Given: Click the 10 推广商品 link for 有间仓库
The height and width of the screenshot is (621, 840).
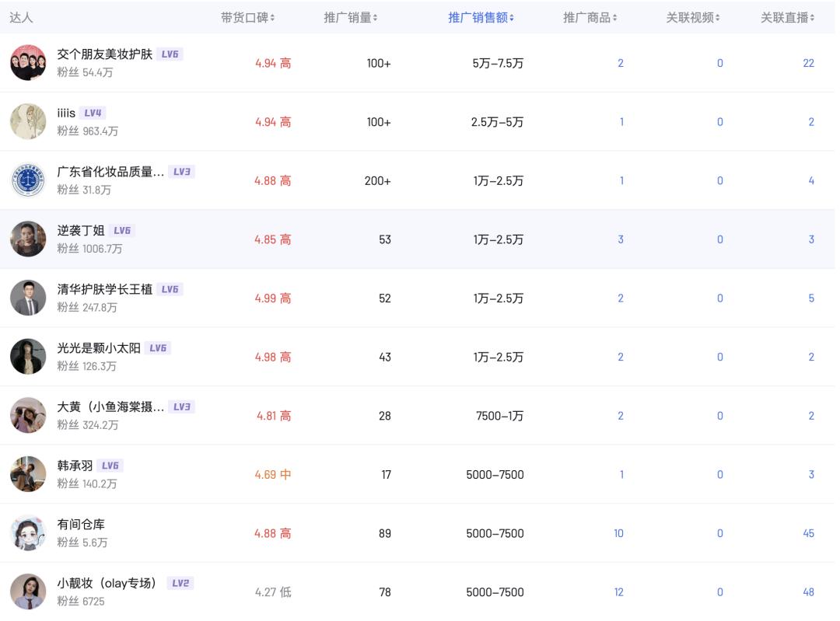Looking at the screenshot, I should click(618, 533).
